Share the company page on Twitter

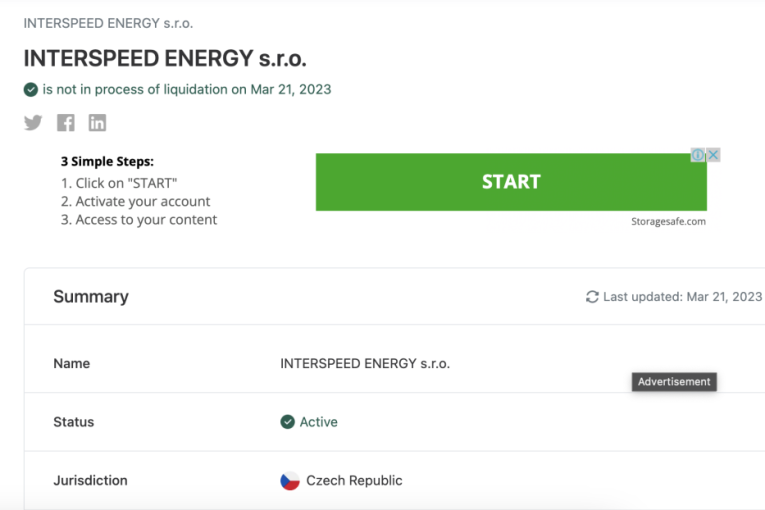point(33,123)
